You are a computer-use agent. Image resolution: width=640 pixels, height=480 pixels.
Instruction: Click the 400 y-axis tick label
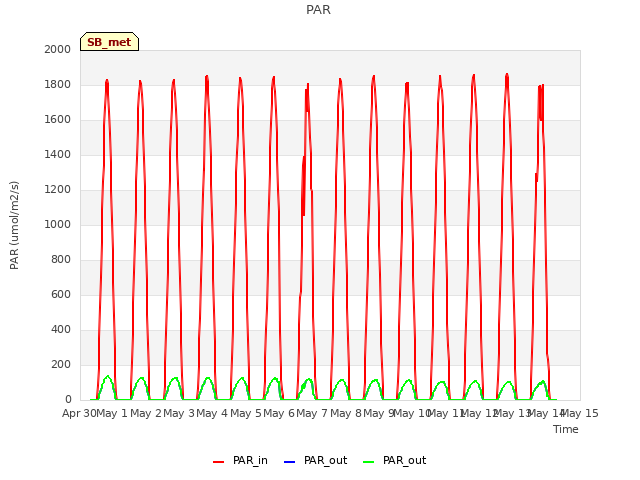point(61,329)
